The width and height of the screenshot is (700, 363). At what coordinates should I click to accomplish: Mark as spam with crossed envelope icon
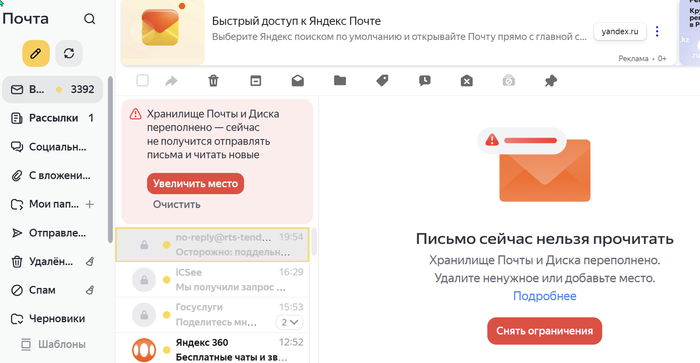point(467,81)
